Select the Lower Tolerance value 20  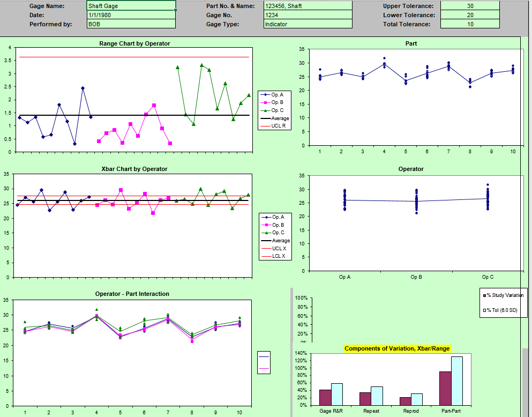470,15
